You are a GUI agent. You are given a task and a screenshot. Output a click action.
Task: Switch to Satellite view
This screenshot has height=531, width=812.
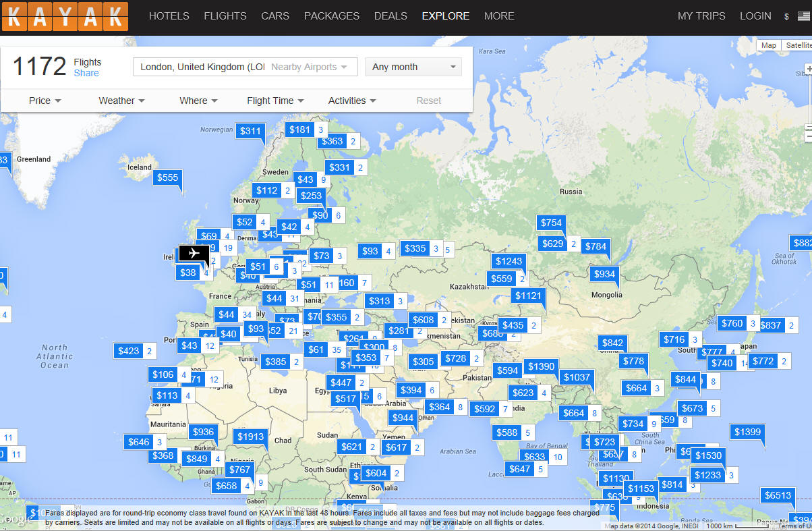(x=796, y=45)
